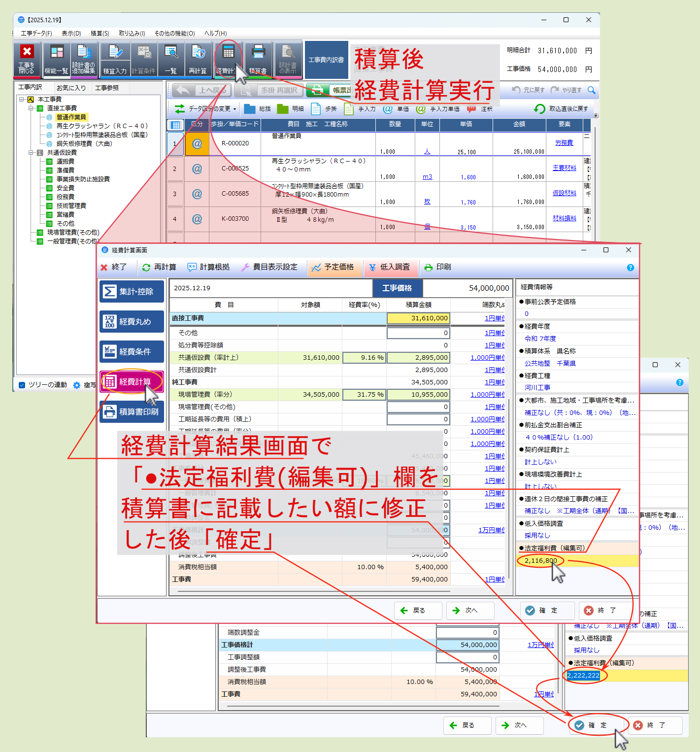Collapse the 共通仮設費 tree branch
The width and height of the screenshot is (700, 752).
point(31,153)
